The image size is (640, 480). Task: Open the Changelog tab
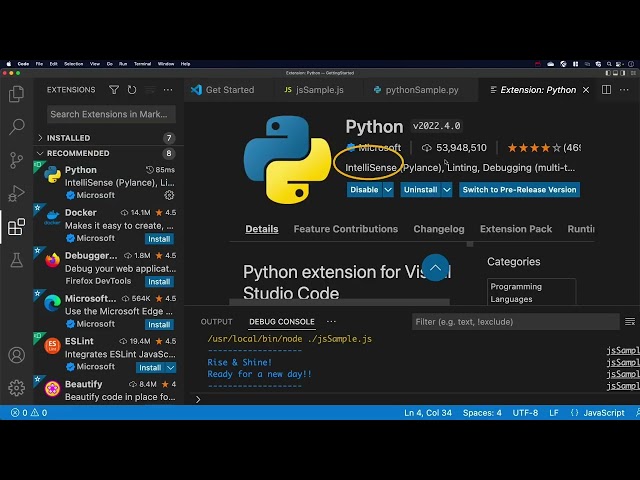click(439, 229)
